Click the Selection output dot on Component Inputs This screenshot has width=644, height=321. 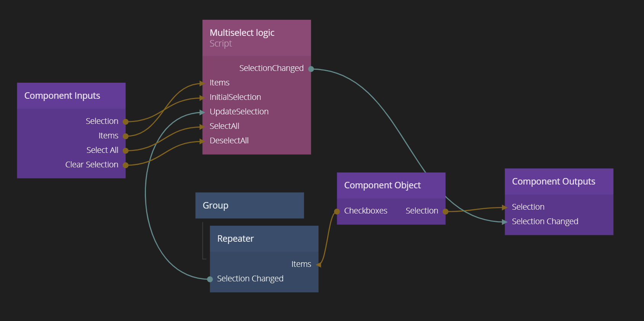pyautogui.click(x=125, y=122)
